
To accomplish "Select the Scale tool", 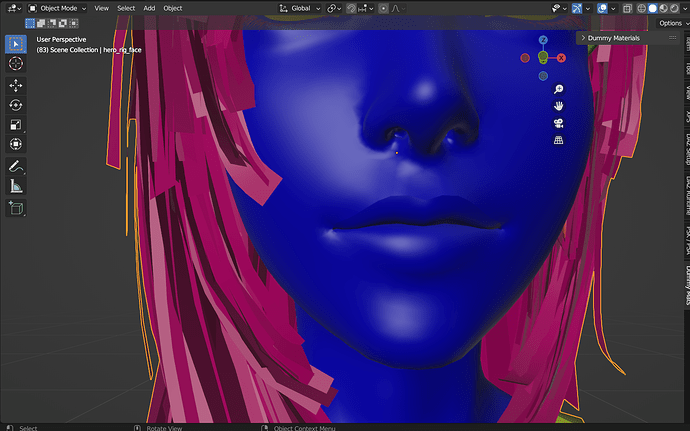I will (x=16, y=125).
